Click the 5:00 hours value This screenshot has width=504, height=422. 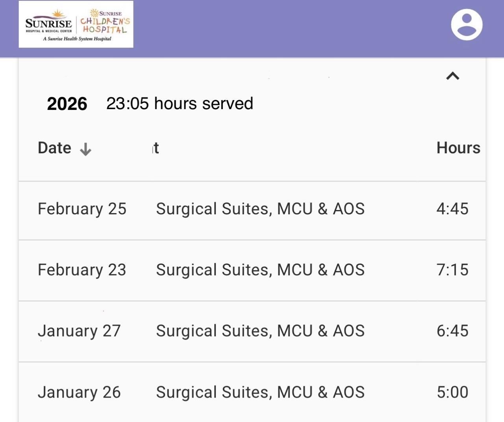click(452, 392)
